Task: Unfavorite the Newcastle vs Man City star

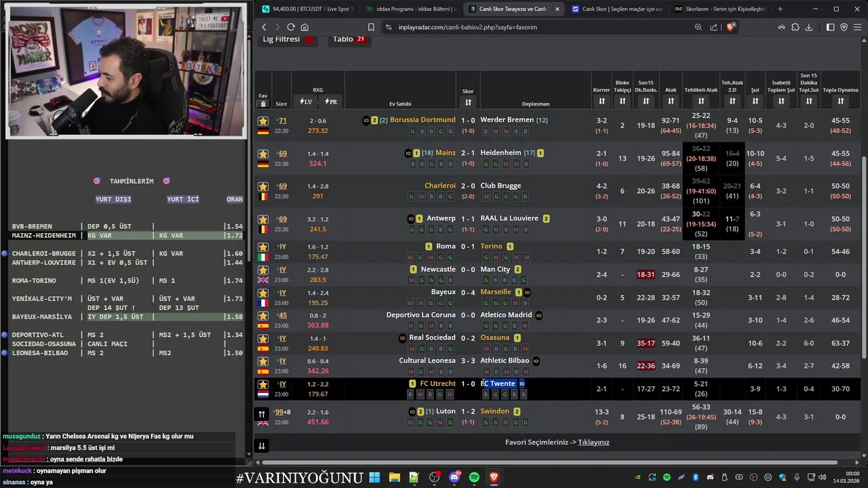Action: (263, 270)
